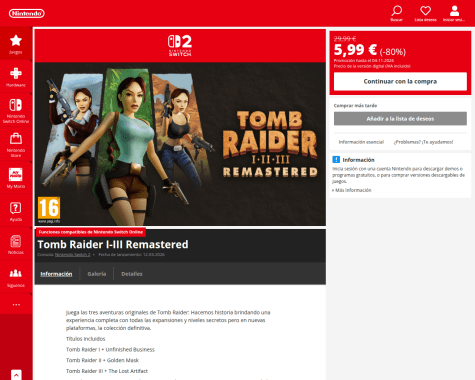Click the Tomb Raider I-III Remastered cover image

(180, 144)
